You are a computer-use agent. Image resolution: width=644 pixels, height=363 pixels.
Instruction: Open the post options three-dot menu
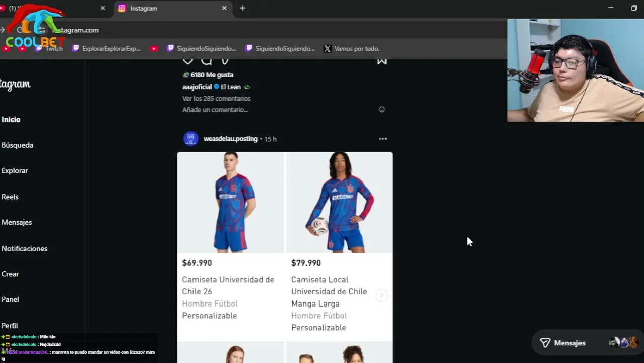(x=383, y=139)
